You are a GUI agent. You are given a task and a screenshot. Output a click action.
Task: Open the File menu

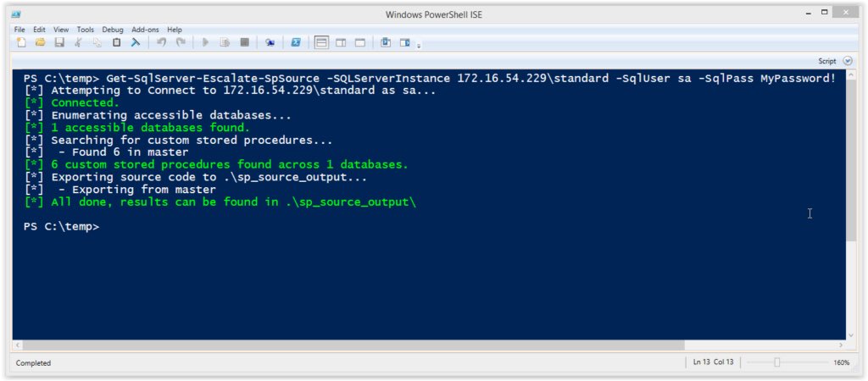tap(19, 30)
